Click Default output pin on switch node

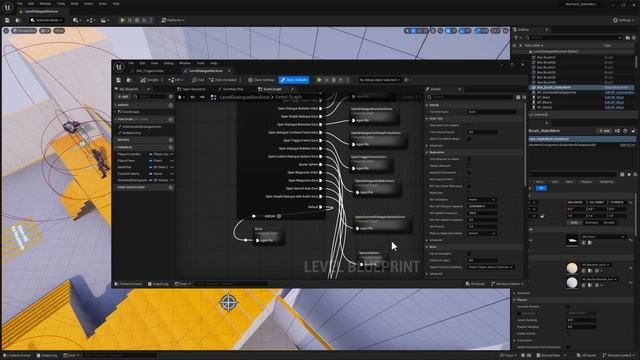click(320, 207)
